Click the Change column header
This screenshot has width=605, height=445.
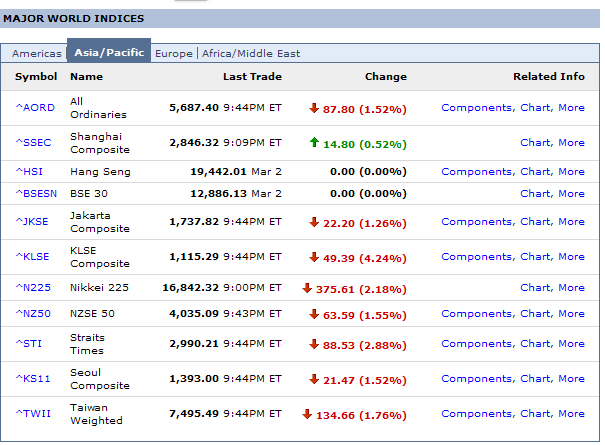click(x=385, y=77)
